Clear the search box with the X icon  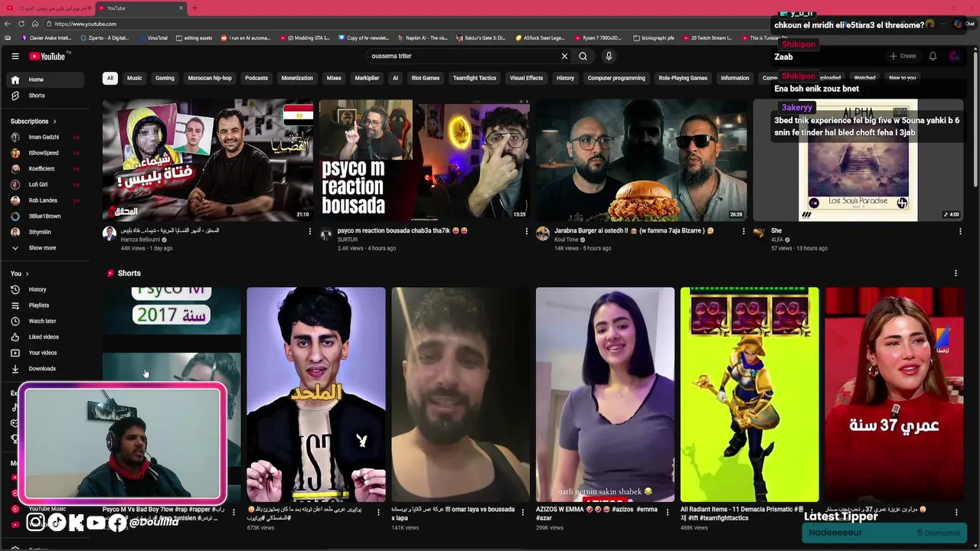tap(564, 56)
